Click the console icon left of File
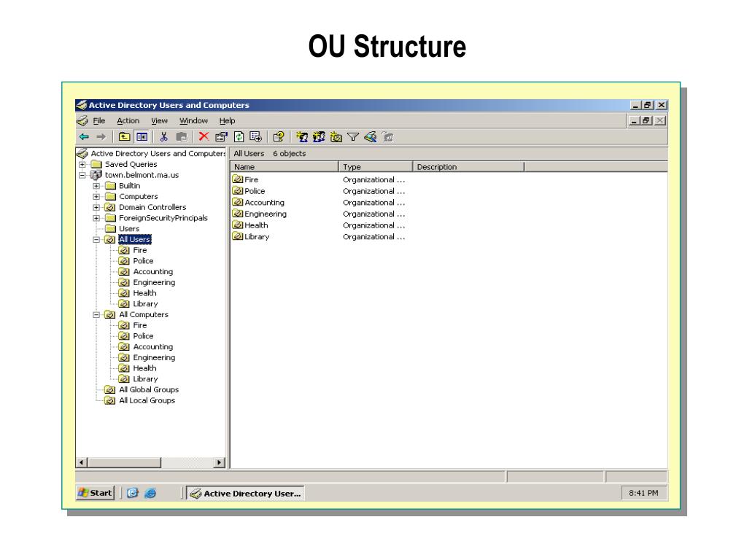This screenshot has height=560, width=747. (x=82, y=121)
